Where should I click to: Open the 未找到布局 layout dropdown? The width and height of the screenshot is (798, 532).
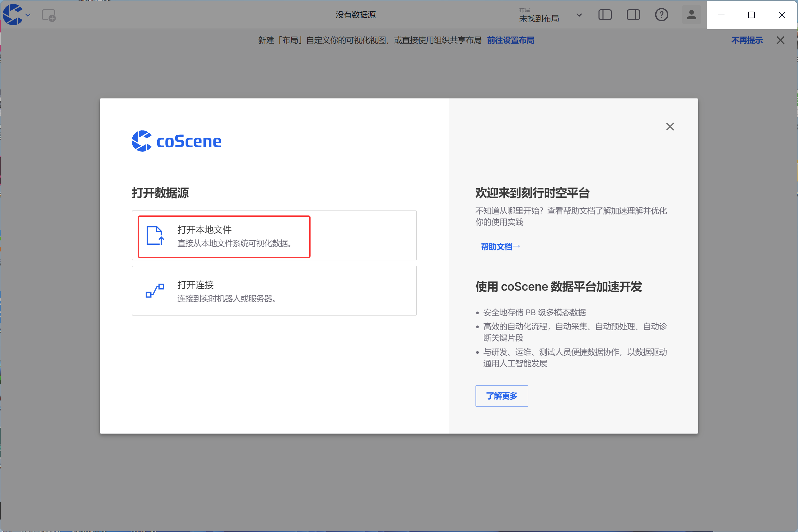[x=539, y=18]
